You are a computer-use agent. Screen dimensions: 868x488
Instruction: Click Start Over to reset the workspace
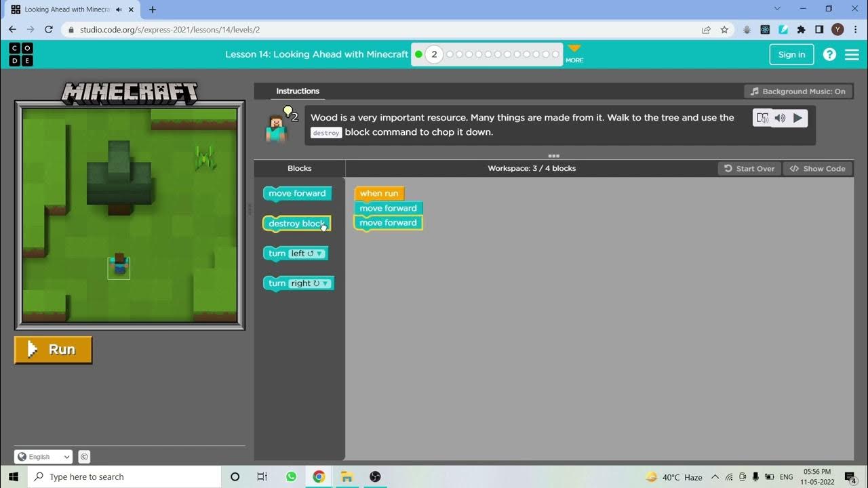(749, 169)
